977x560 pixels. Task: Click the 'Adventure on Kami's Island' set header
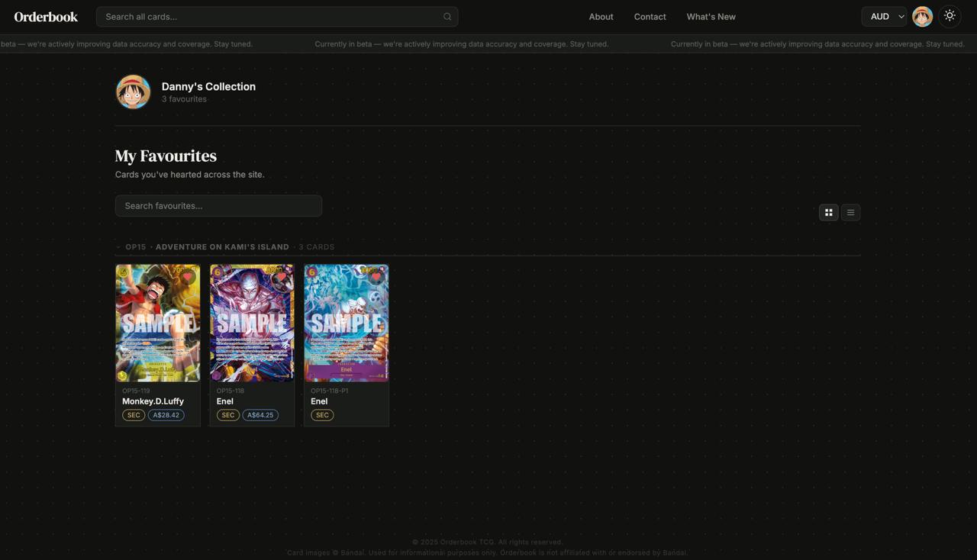[x=222, y=247]
